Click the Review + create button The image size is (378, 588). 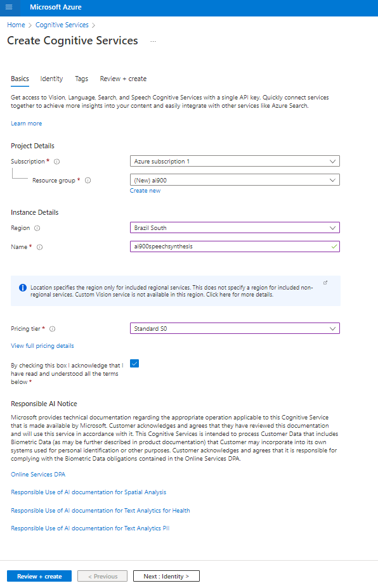coord(39,575)
